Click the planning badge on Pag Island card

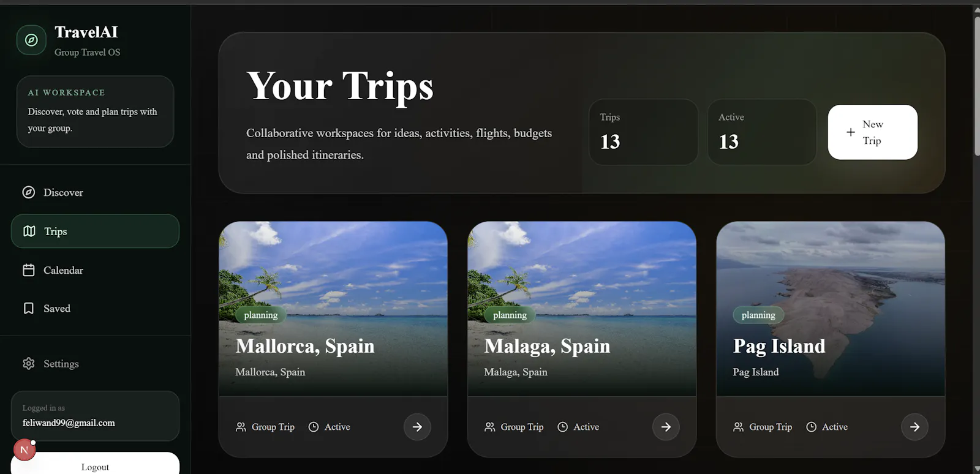pos(758,315)
